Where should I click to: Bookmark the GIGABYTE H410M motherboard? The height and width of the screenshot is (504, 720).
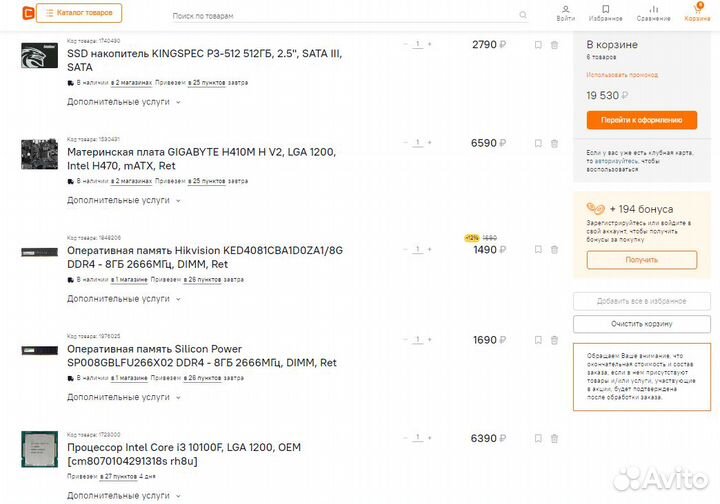pyautogui.click(x=538, y=144)
